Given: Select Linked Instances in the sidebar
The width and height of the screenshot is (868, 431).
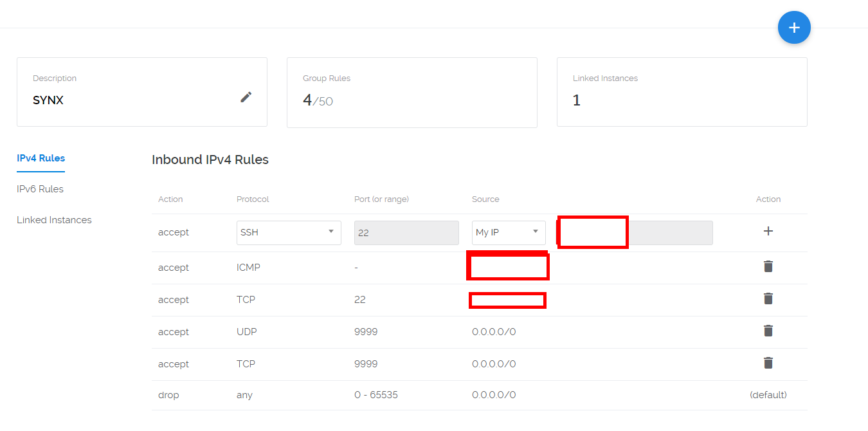Looking at the screenshot, I should click(x=54, y=220).
